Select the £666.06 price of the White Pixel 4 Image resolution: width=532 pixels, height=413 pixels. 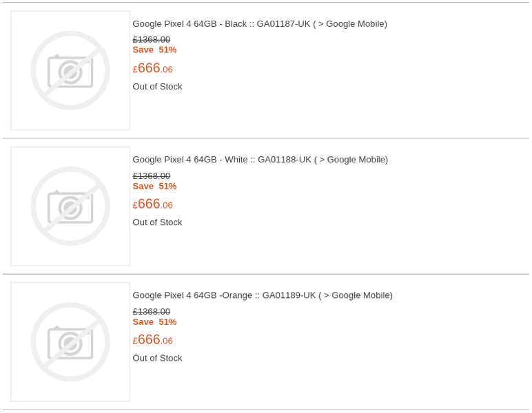[153, 204]
